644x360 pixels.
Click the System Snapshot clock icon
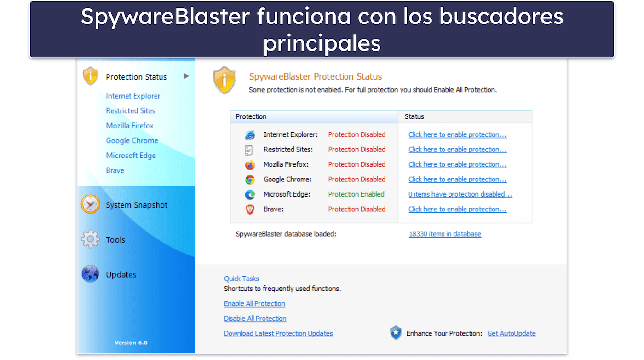click(90, 204)
